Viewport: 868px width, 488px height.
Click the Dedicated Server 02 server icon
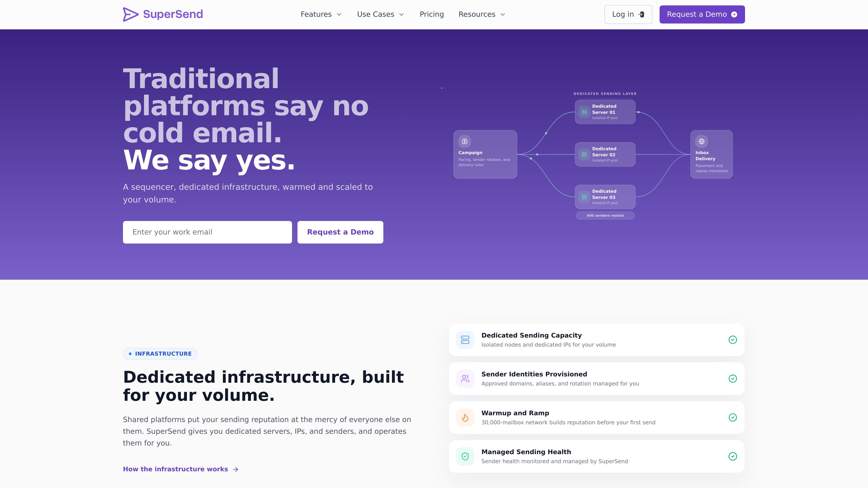click(584, 155)
